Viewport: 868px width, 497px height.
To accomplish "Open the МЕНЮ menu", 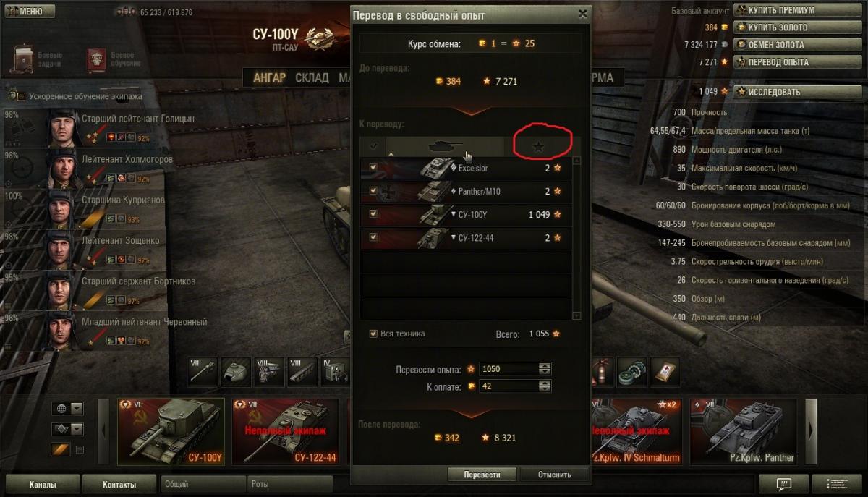I will (x=25, y=12).
